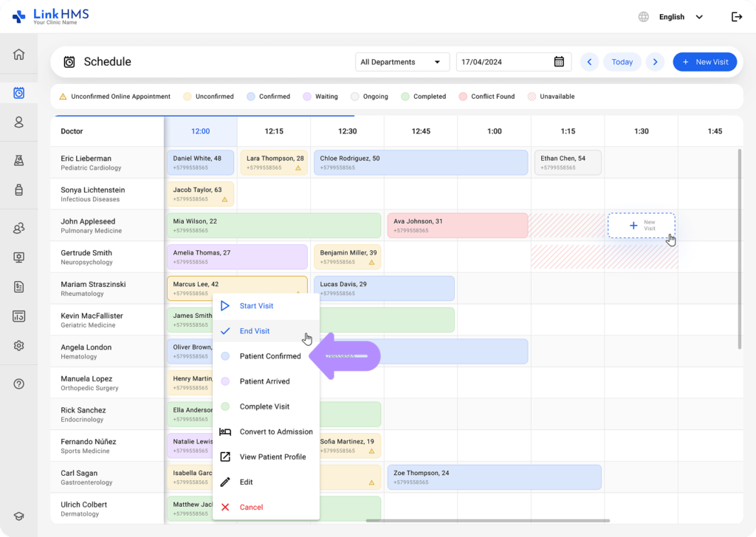
Task: Open Chloe Rodriguez's appointment card
Action: coord(421,163)
